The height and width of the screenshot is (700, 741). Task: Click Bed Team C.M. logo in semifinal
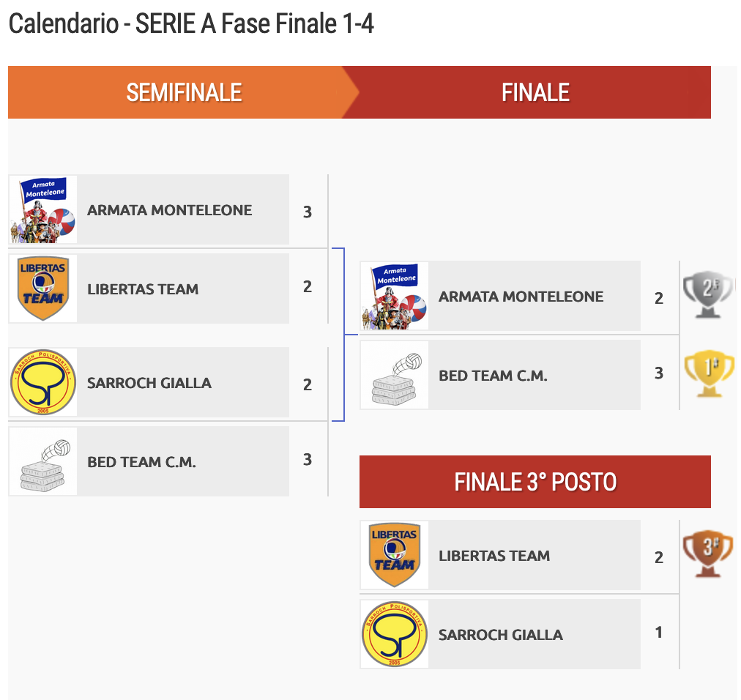(43, 461)
